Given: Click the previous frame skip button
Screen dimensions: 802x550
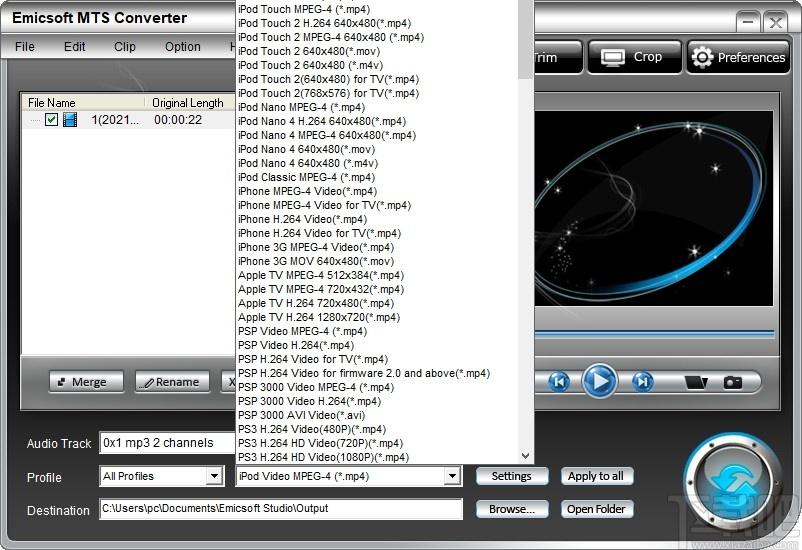Looking at the screenshot, I should coord(559,382).
